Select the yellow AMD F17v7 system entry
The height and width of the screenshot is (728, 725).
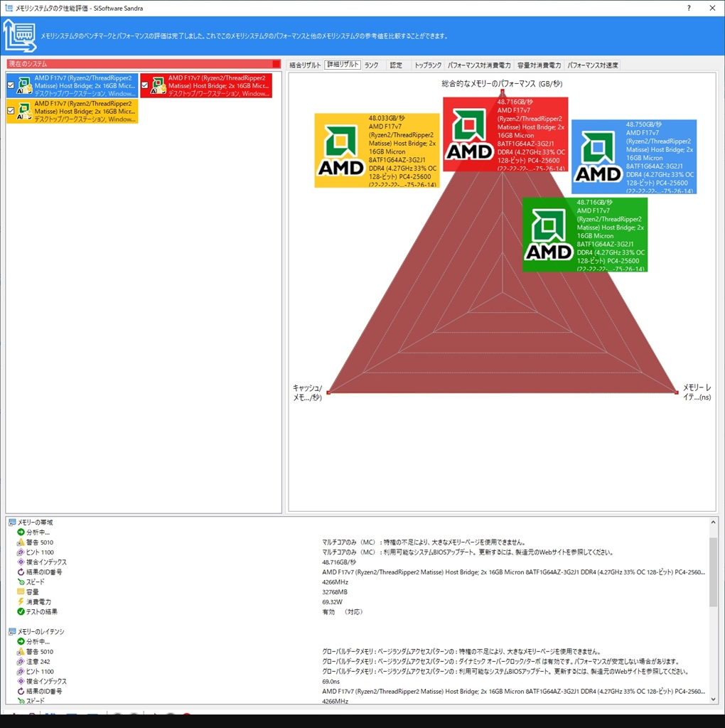[72, 111]
